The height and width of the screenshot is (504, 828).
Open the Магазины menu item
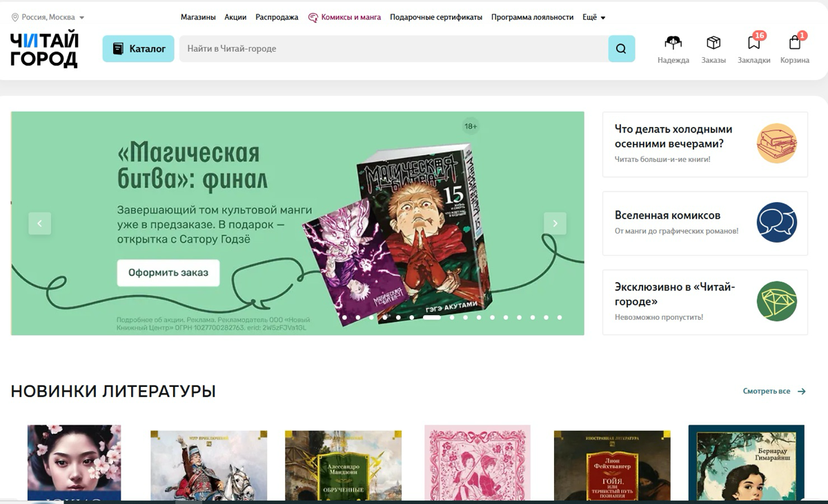198,17
